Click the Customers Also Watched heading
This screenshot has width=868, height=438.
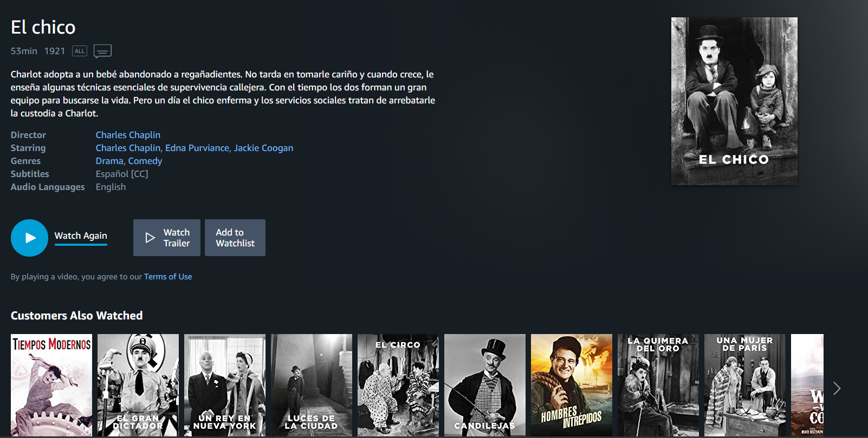point(76,316)
